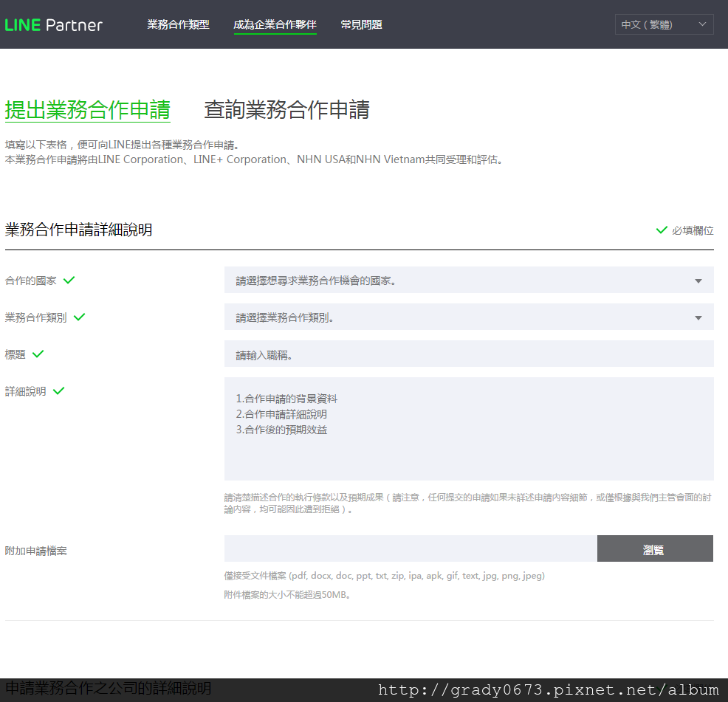This screenshot has height=702, width=728.
Task: Click the green checkmark beside 合作的國家
Action: tap(69, 280)
